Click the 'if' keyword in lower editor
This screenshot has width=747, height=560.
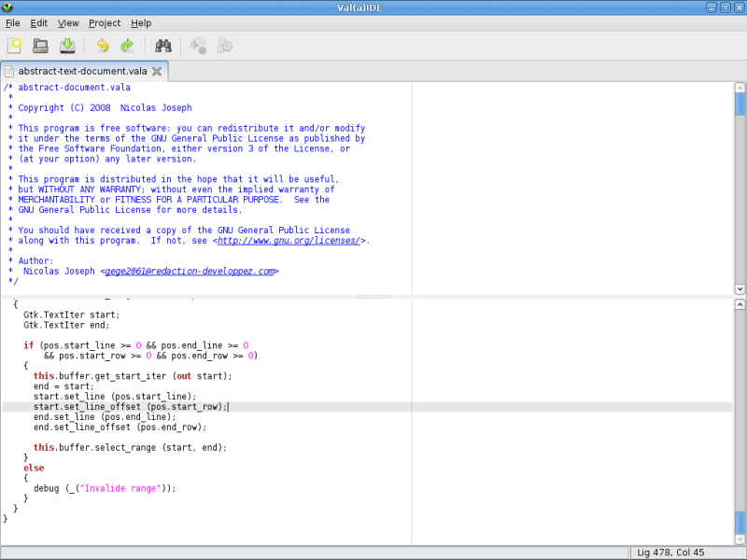coord(29,345)
